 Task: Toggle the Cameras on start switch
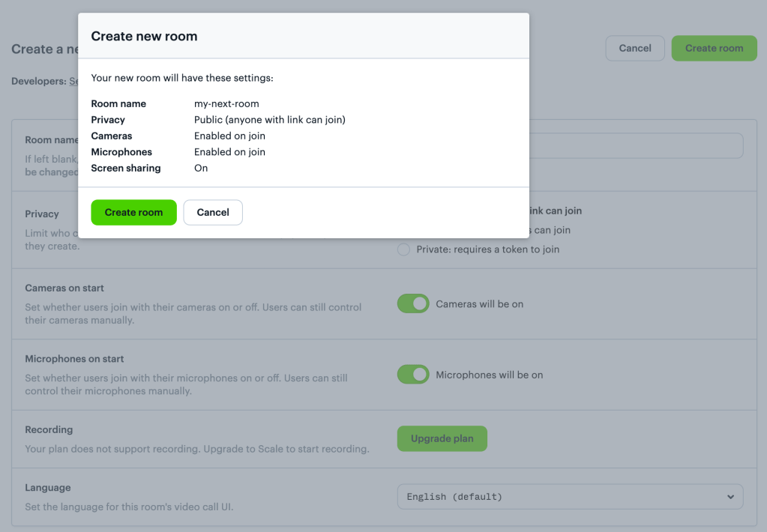(x=413, y=304)
